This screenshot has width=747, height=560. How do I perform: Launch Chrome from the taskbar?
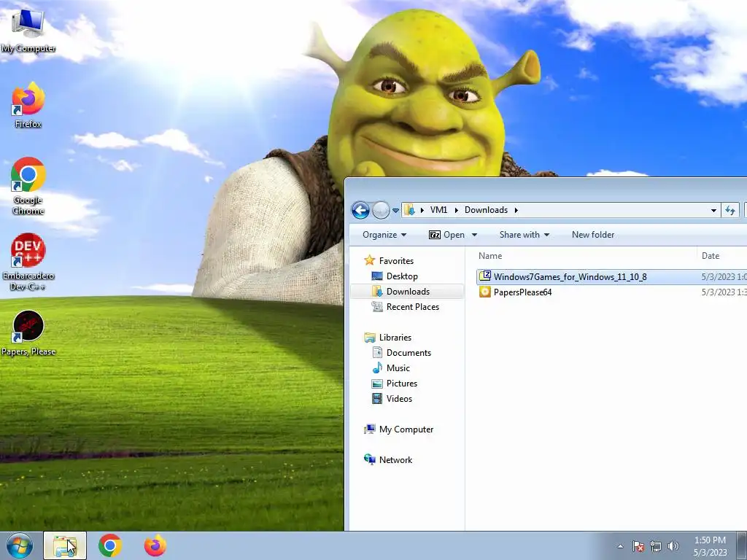110,545
